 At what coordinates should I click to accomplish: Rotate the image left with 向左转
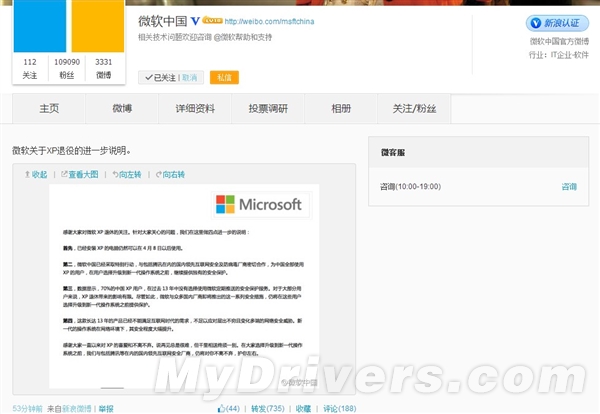pyautogui.click(x=127, y=174)
